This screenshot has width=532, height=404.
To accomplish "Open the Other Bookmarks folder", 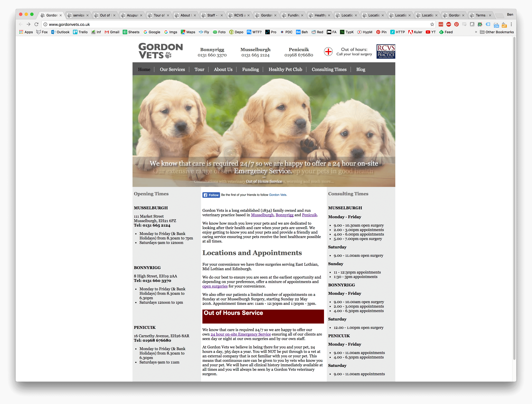I will (x=497, y=32).
